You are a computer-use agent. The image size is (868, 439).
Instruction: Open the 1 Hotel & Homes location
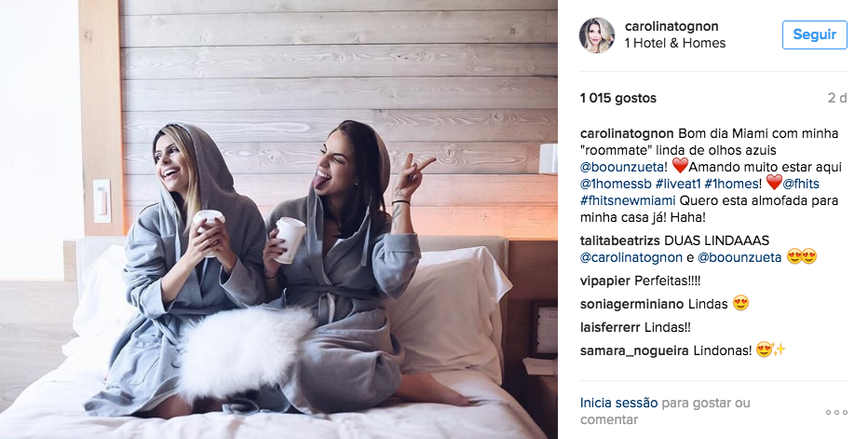click(675, 43)
